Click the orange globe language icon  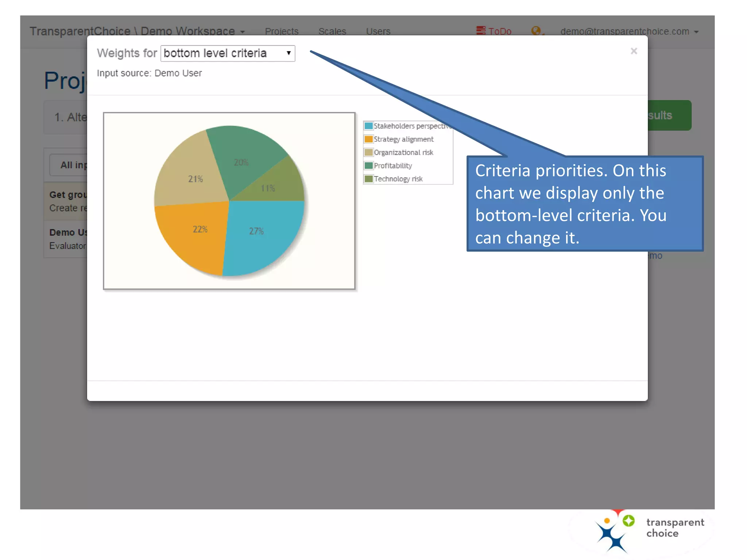[x=536, y=31]
